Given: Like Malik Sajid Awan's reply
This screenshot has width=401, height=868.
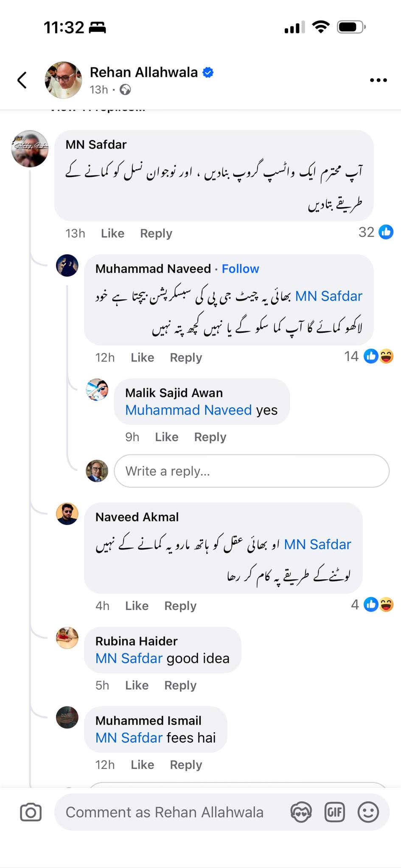Looking at the screenshot, I should pyautogui.click(x=166, y=437).
